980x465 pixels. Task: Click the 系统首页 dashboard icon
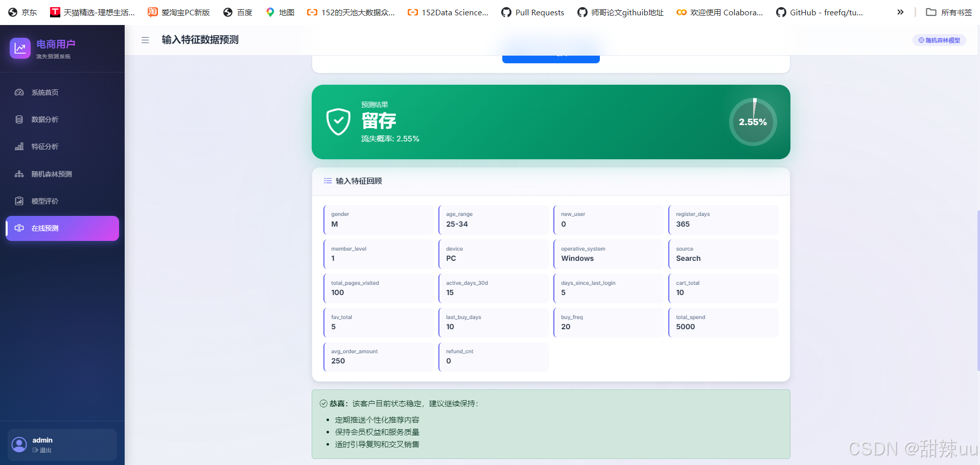pos(19,92)
